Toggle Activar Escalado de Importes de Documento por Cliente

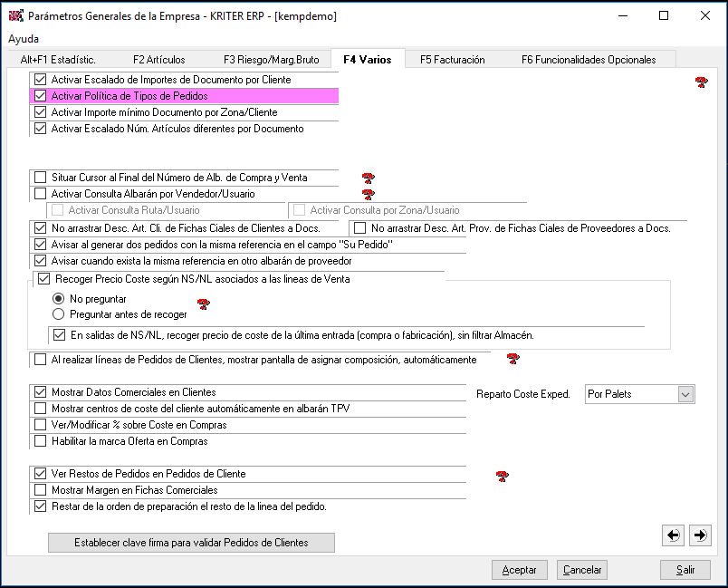(x=41, y=80)
